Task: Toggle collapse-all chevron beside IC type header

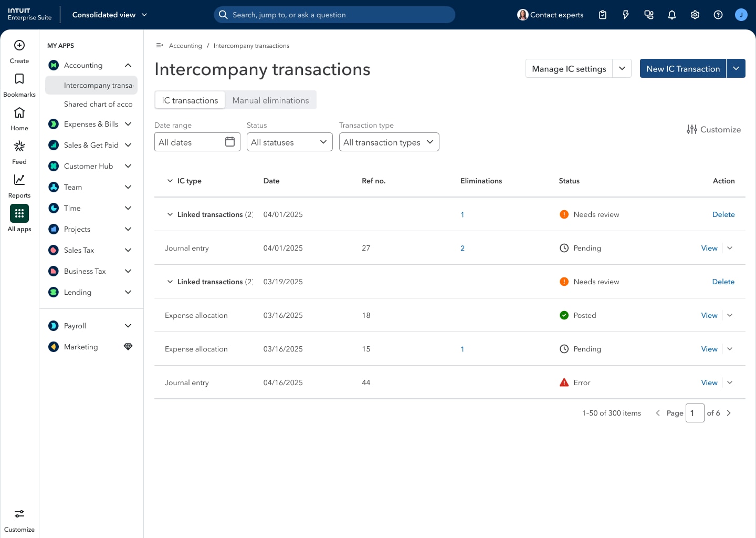Action: click(170, 181)
